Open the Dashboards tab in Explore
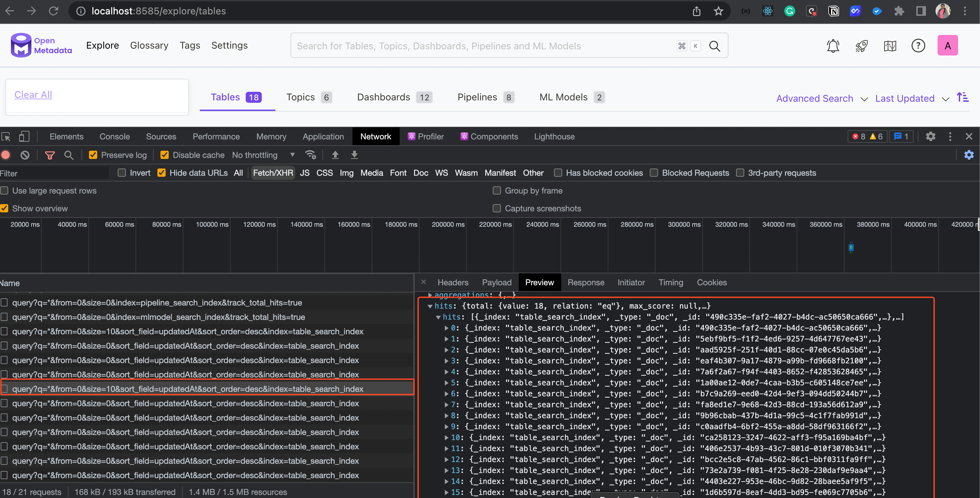 [383, 97]
